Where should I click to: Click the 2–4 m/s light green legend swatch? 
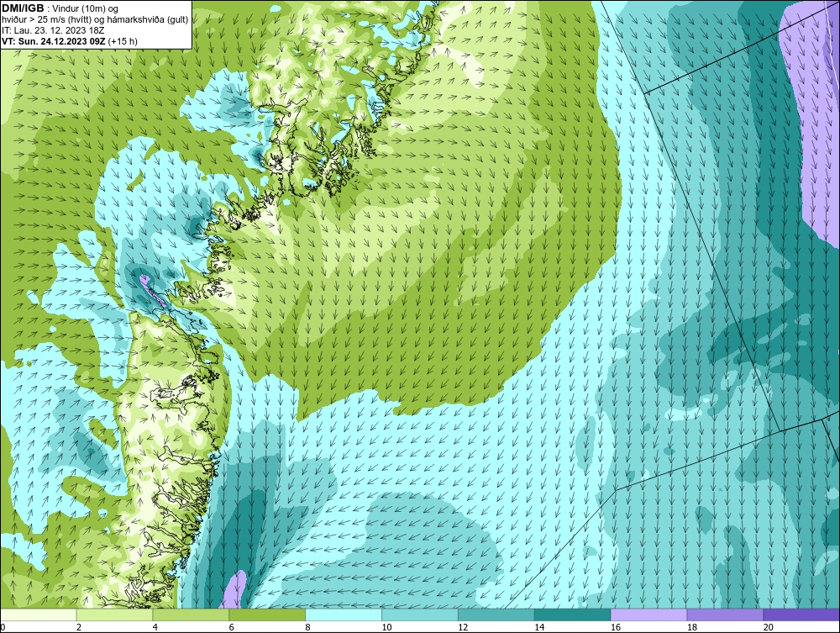(x=114, y=615)
